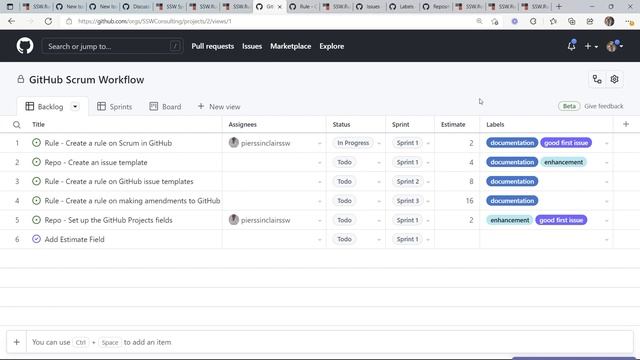Create a New view
The height and width of the screenshot is (360, 640).
(219, 107)
